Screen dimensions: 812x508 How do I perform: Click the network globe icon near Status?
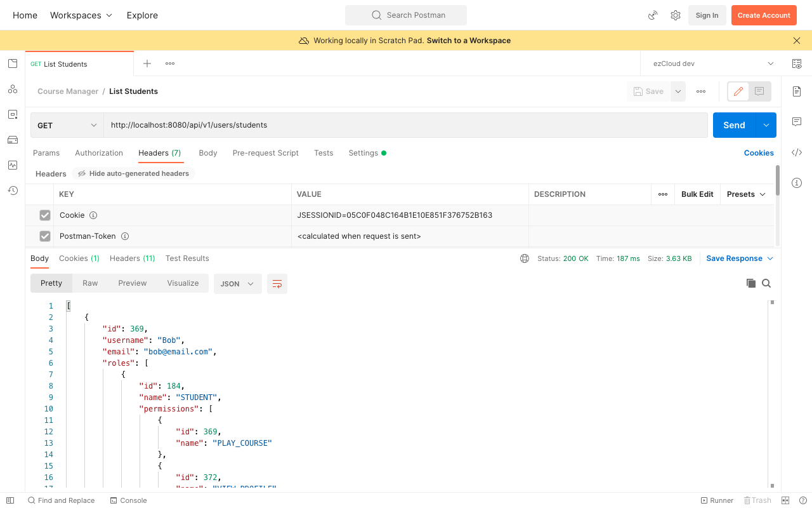(x=525, y=258)
